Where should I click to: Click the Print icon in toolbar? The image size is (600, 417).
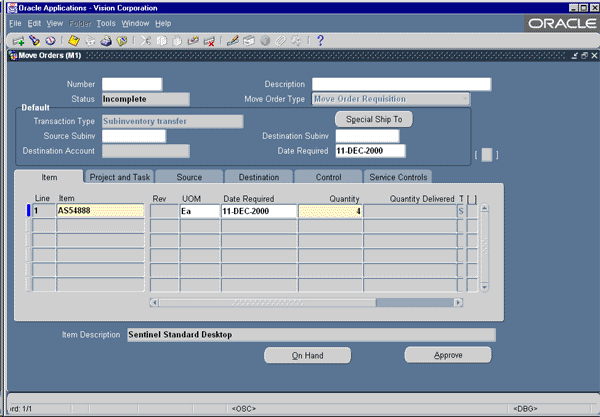coord(105,41)
